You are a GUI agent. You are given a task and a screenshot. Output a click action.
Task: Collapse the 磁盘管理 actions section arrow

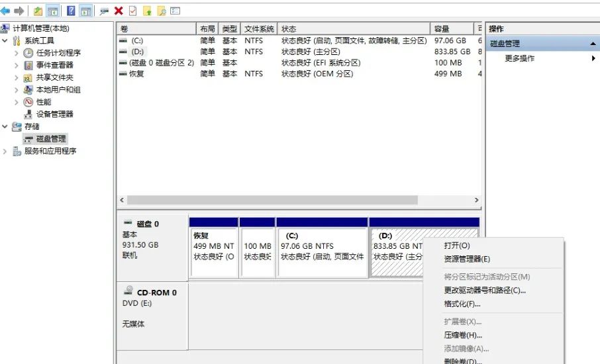tap(593, 44)
